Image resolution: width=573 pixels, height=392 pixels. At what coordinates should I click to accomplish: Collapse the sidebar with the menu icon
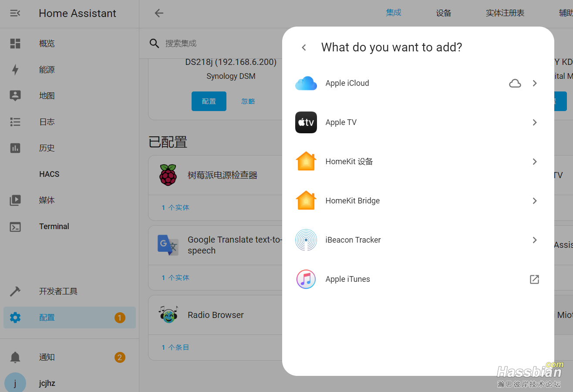(x=15, y=13)
